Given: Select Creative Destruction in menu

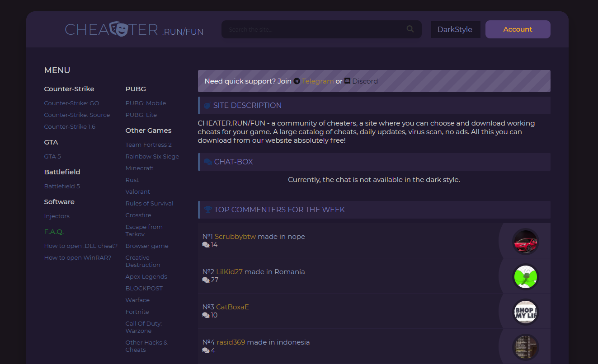Looking at the screenshot, I should [x=143, y=261].
